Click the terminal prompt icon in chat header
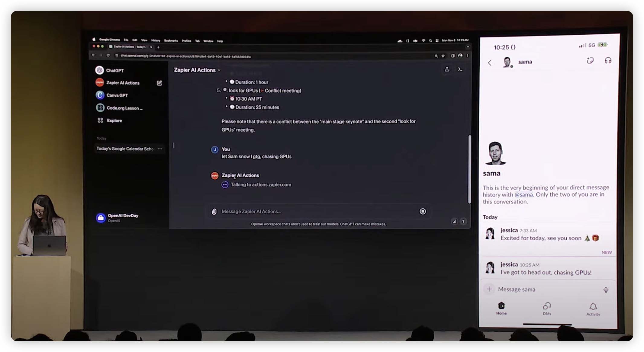 pyautogui.click(x=460, y=69)
